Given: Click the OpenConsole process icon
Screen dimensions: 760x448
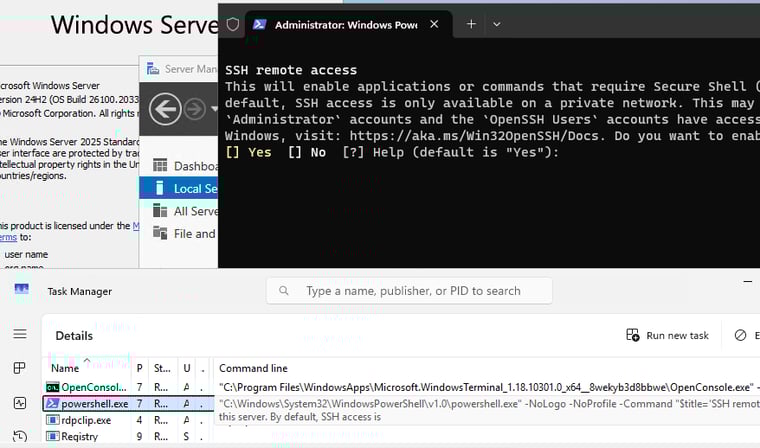Looking at the screenshot, I should (x=52, y=387).
